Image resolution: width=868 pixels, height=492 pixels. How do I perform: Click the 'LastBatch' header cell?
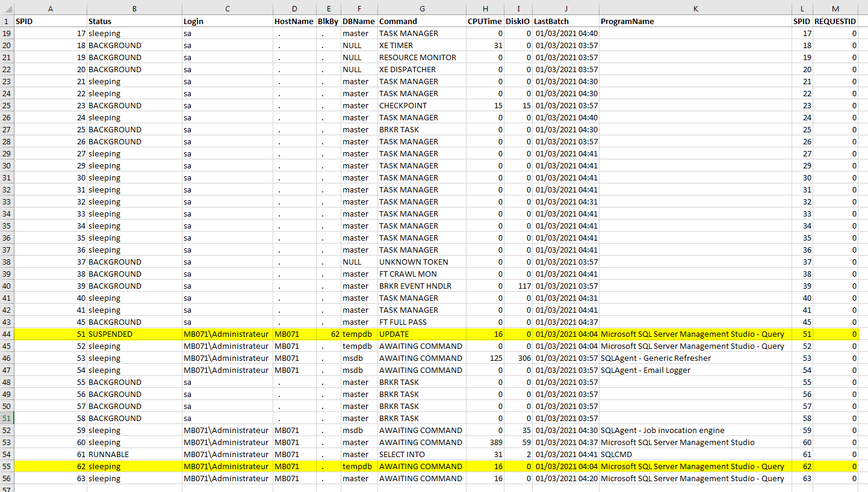pos(566,21)
